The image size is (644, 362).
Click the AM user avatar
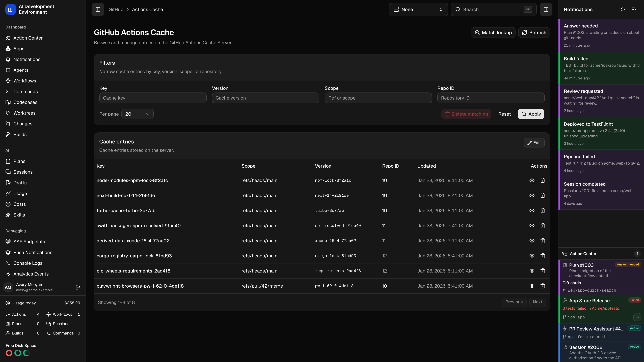pos(8,287)
